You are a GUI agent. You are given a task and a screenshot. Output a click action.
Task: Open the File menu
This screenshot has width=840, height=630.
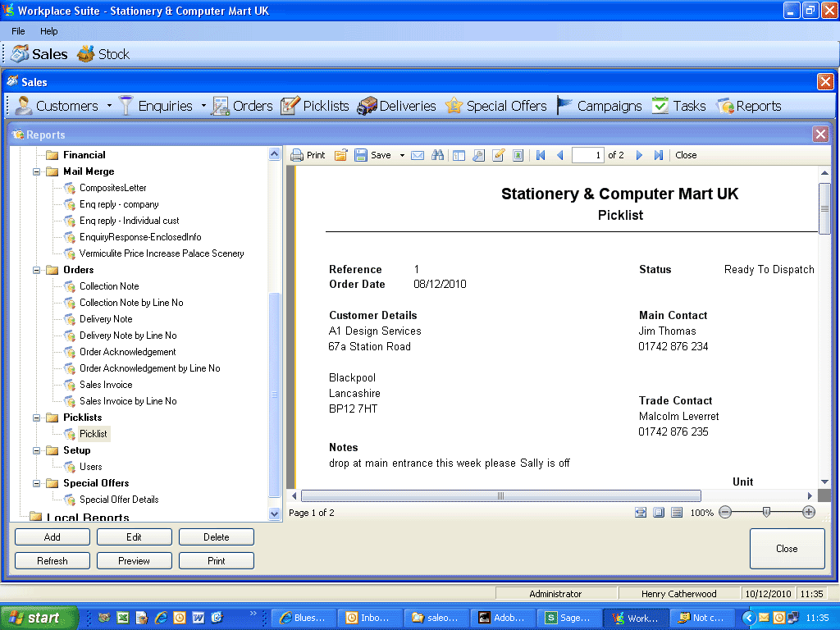click(x=18, y=31)
